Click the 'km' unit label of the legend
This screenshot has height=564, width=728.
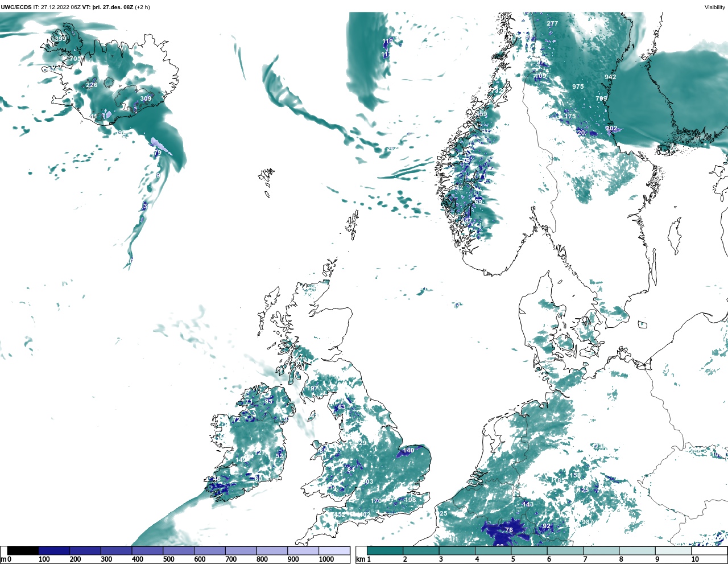point(360,559)
